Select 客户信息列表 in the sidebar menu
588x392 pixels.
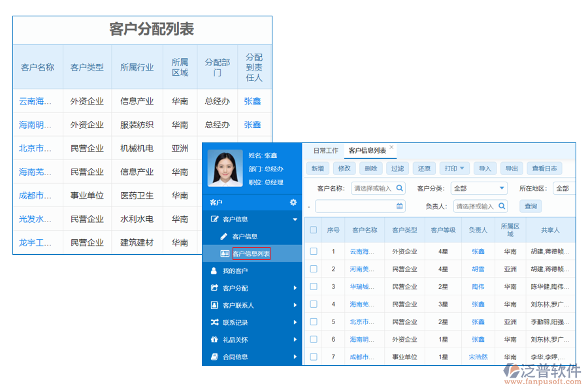[x=253, y=253]
